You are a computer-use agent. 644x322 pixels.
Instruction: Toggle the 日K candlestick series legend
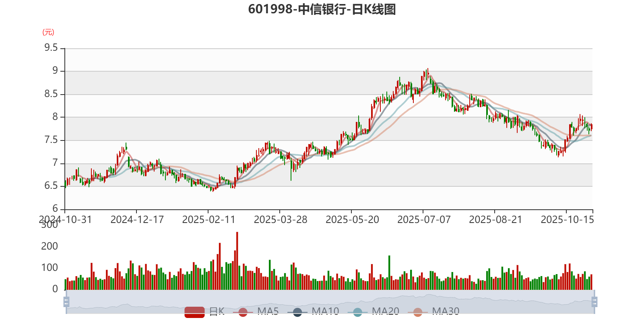(204, 312)
